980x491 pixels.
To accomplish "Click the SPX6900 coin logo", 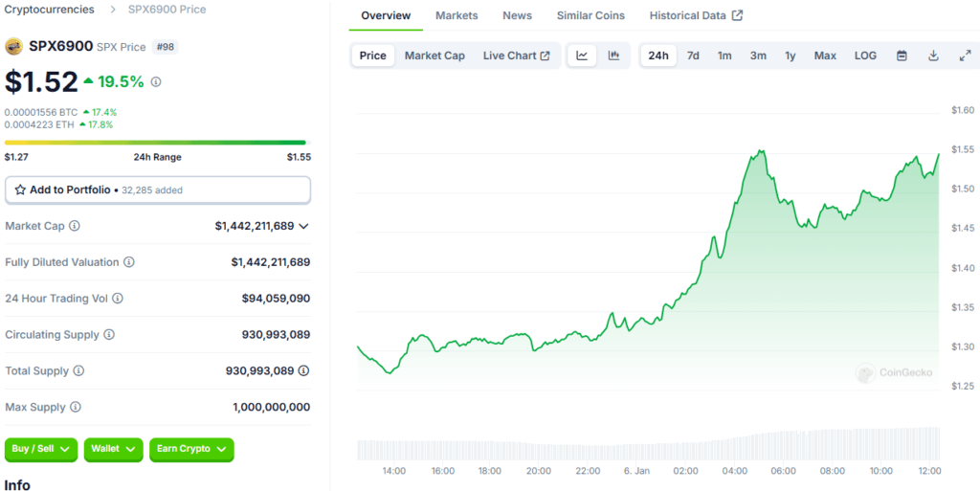I will pos(13,46).
